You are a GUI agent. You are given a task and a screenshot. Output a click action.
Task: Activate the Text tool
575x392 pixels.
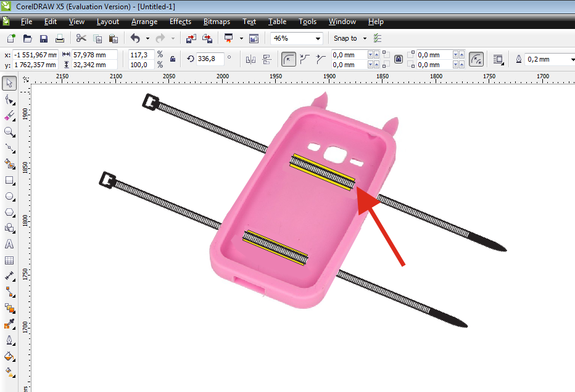9,244
